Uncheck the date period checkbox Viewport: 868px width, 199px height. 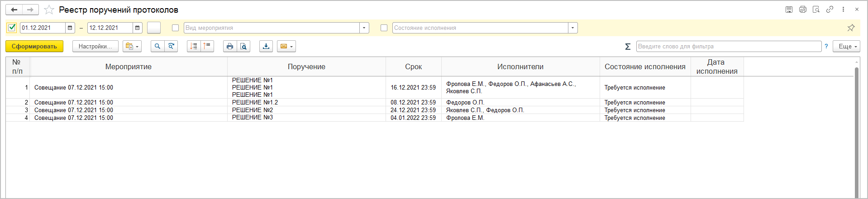tap(12, 28)
